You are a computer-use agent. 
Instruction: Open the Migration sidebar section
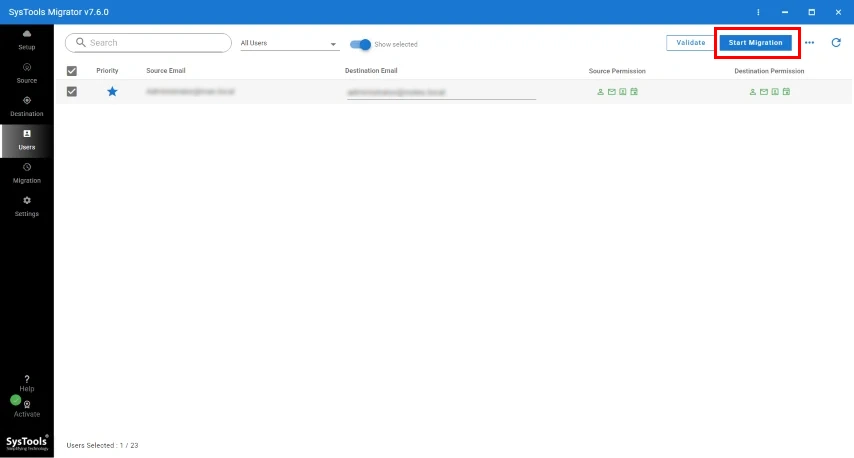click(27, 173)
